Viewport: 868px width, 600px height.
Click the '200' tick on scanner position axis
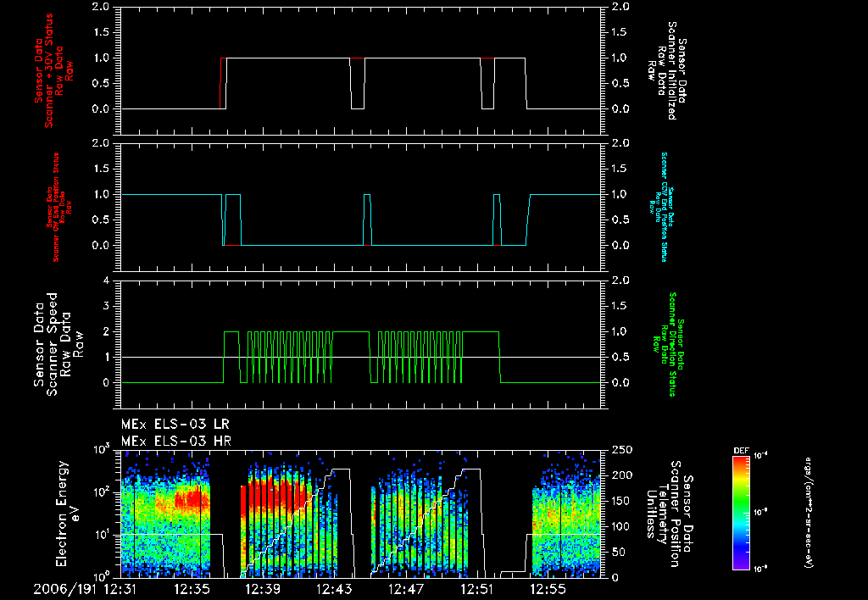pos(620,475)
